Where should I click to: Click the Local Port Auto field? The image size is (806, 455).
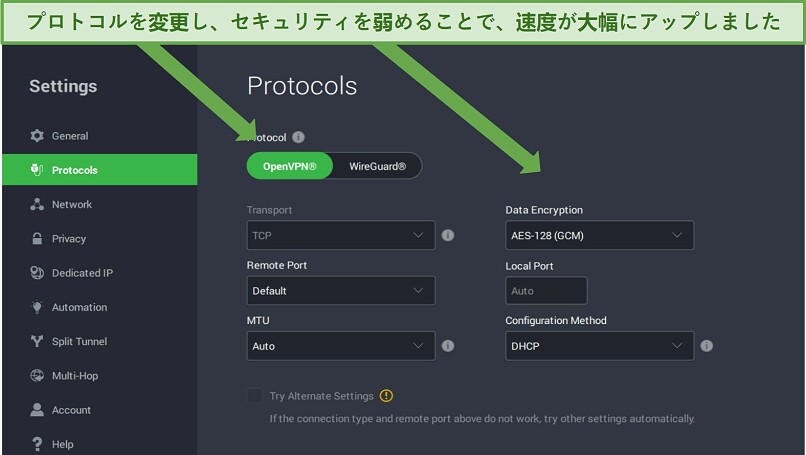[x=546, y=290]
